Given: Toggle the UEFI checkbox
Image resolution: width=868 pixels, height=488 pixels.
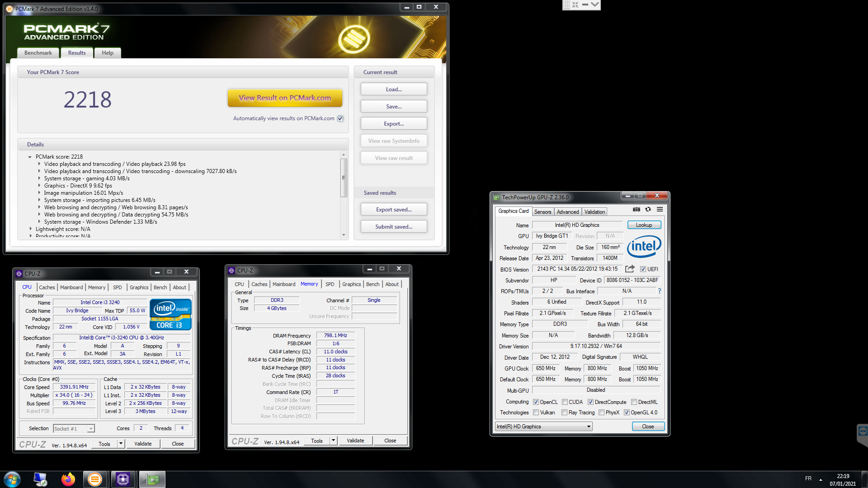Looking at the screenshot, I should (x=643, y=269).
